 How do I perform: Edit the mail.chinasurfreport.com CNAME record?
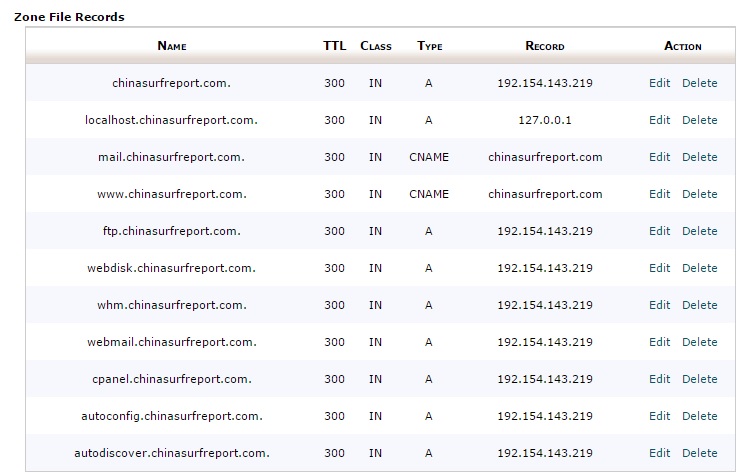pos(659,157)
